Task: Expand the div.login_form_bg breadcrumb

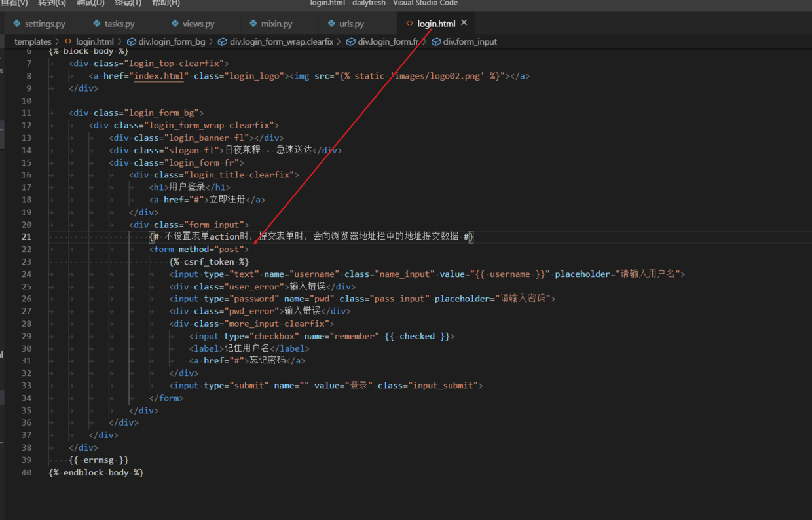Action: pyautogui.click(x=166, y=42)
